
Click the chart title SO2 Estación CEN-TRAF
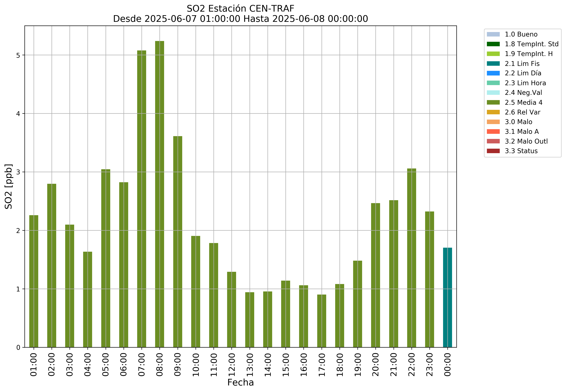[x=240, y=9]
